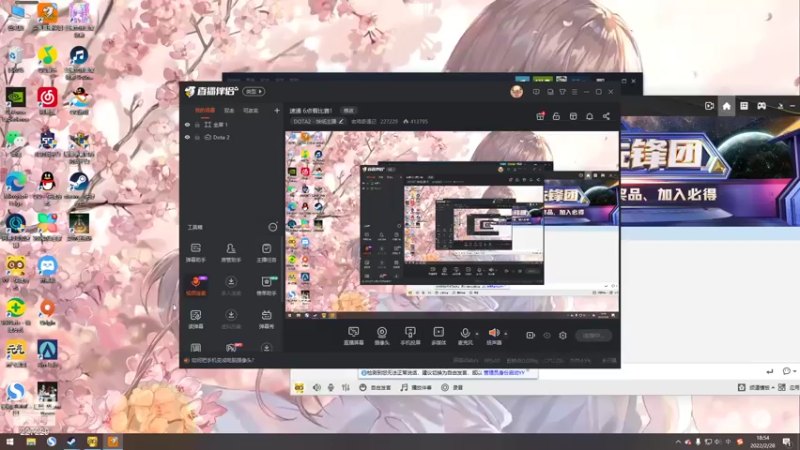Select the Dota 2 source row
The height and width of the screenshot is (450, 800).
(233, 137)
